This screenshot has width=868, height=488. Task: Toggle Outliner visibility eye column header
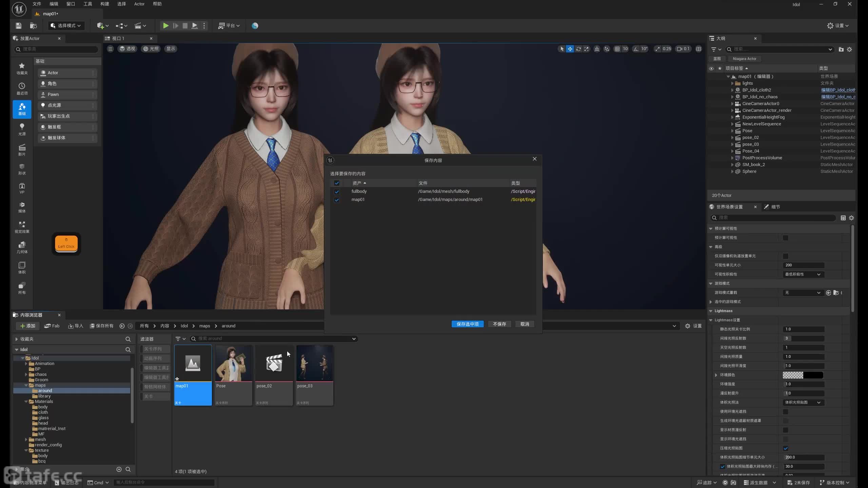tap(711, 68)
